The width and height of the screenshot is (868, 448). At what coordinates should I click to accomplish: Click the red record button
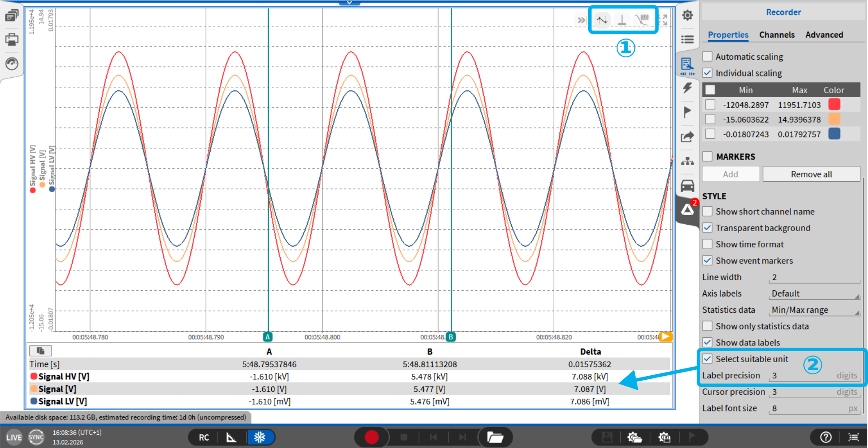pyautogui.click(x=371, y=437)
